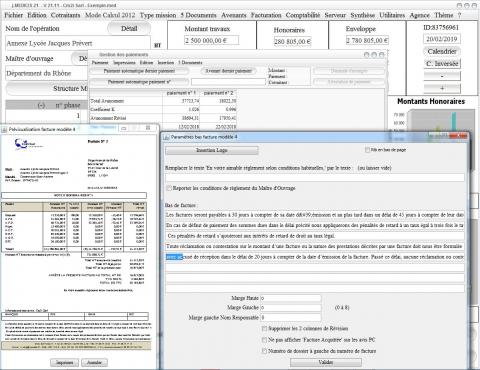Click the Honoraires value field
Image resolution: width=480 pixels, height=370 pixels.
292,41
